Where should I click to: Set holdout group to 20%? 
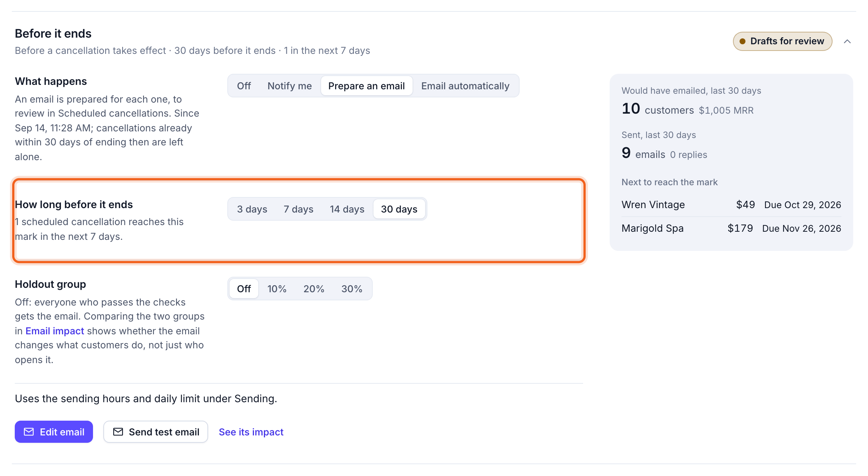(314, 289)
